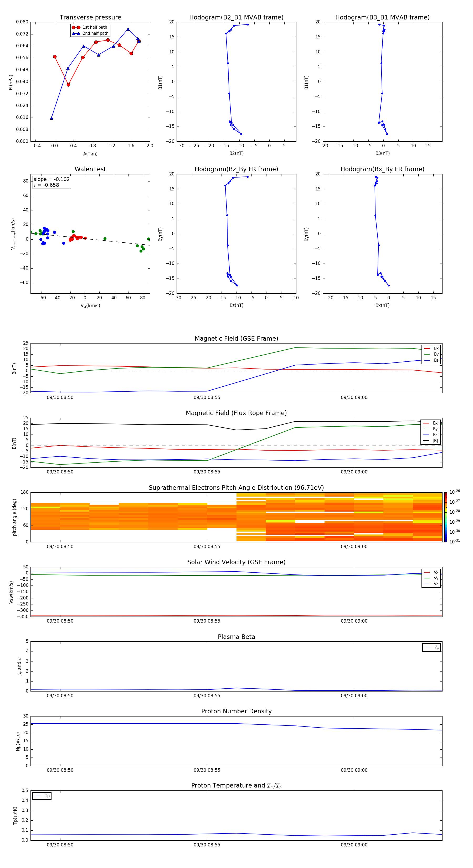This screenshot has width=473, height=868.
Task: Click the 'Proton Number Density' title
Action: coord(236,711)
